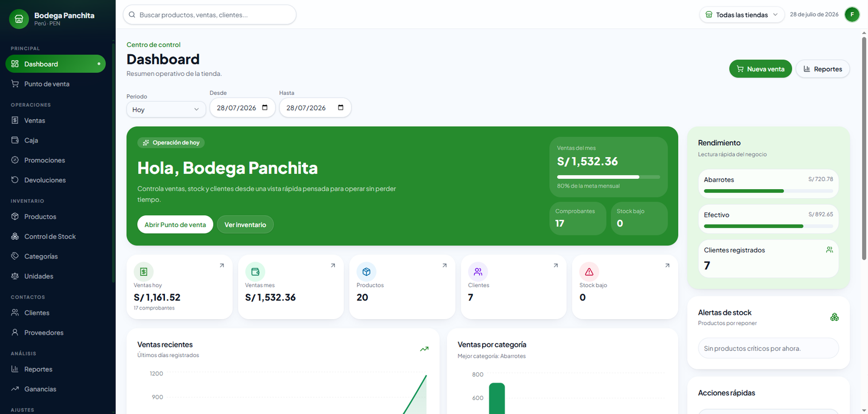Open Control de Stock in sidebar
This screenshot has height=414, width=868.
[55, 236]
